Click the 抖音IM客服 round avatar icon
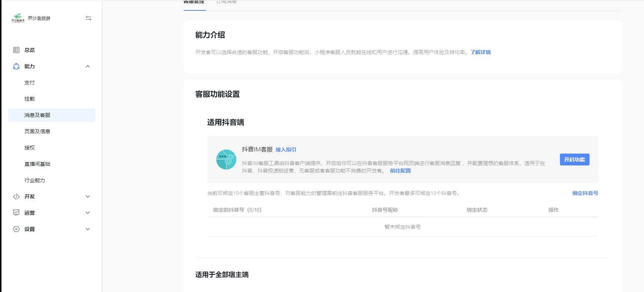The image size is (644, 292). tap(226, 160)
